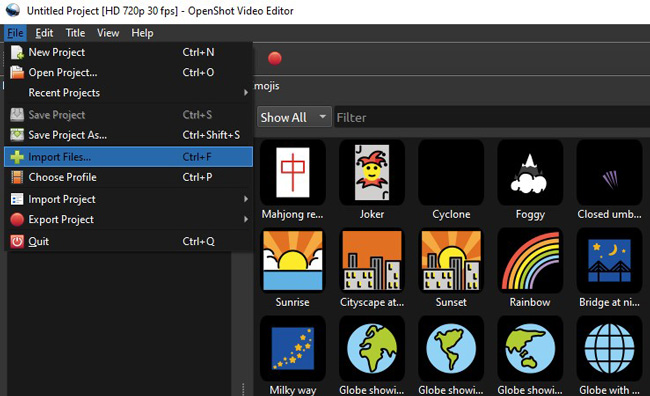Click the green plus Import Files icon

pyautogui.click(x=17, y=157)
